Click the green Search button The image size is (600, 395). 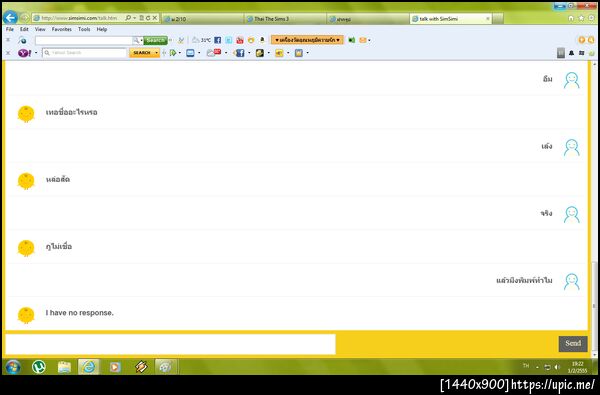(155, 40)
